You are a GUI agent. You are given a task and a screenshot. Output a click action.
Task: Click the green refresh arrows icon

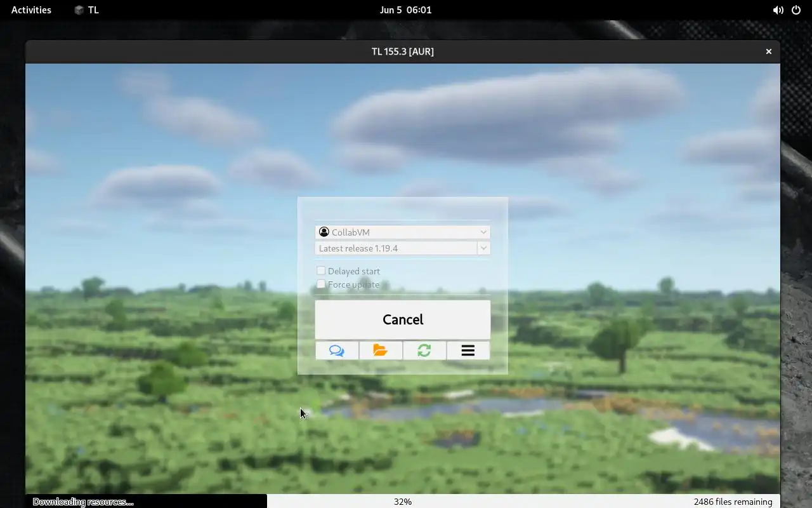(424, 351)
